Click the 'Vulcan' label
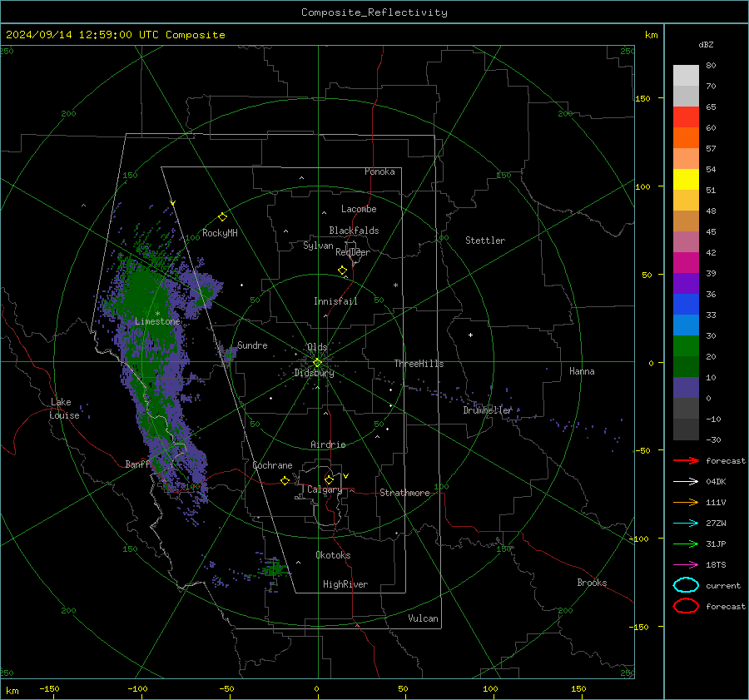The width and height of the screenshot is (749, 700). [x=423, y=618]
